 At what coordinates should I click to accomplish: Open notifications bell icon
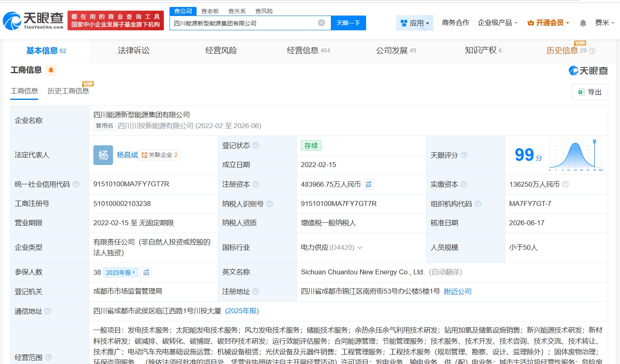(x=583, y=23)
